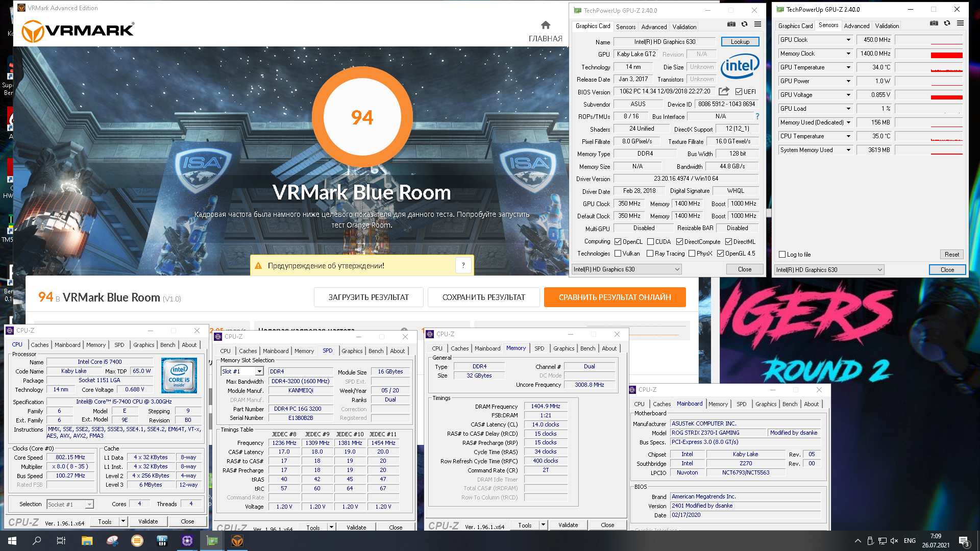Click the refresh icon in GPU-Z Sensors window
Image resolution: width=980 pixels, height=551 pixels.
click(x=947, y=23)
